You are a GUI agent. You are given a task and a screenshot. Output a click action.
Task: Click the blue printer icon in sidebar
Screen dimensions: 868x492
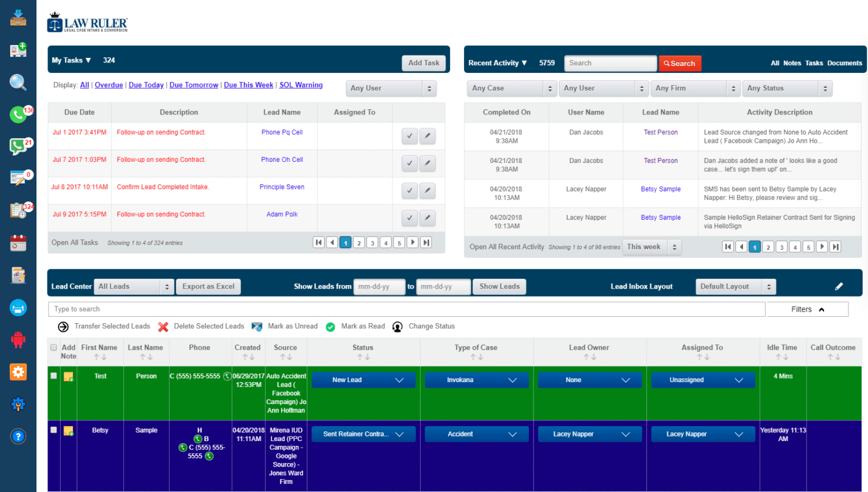coord(18,308)
